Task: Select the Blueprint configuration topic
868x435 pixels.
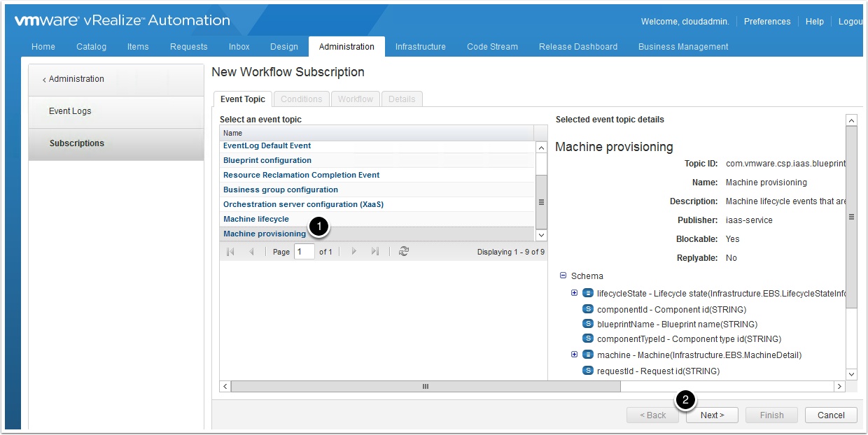Action: tap(377, 161)
